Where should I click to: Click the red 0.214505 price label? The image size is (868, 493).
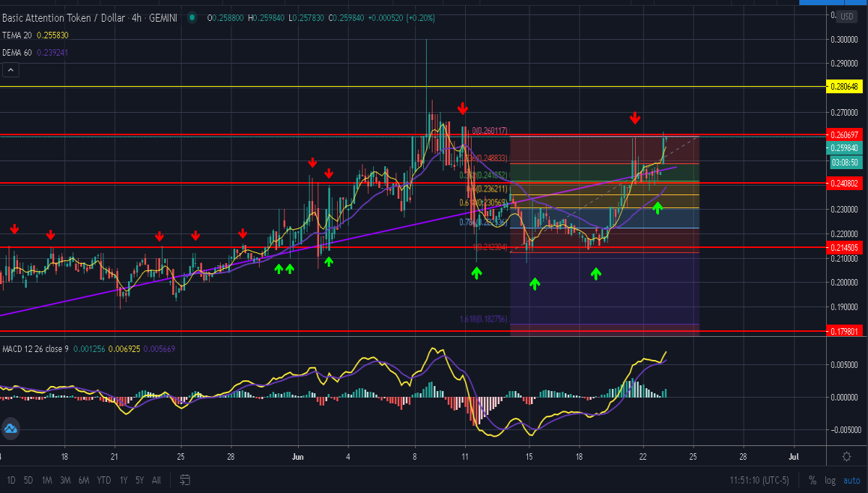pos(845,247)
